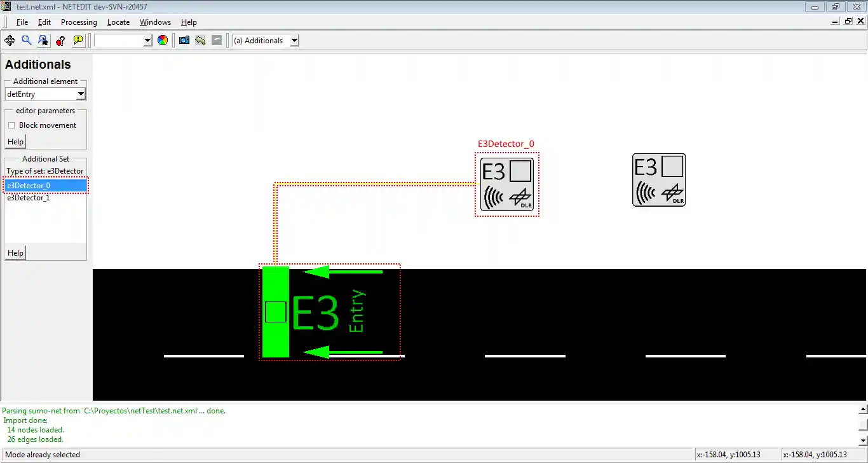Click the message log scroll-down arrow

pos(862,440)
